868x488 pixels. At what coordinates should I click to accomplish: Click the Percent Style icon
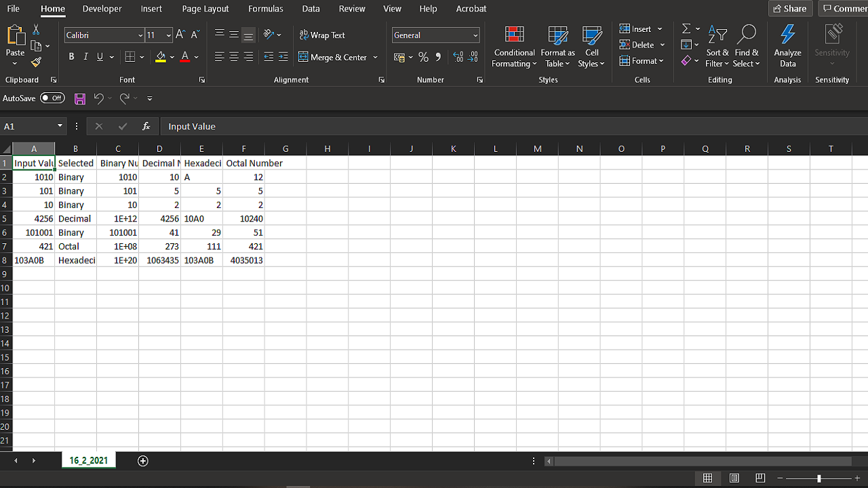[x=423, y=58]
